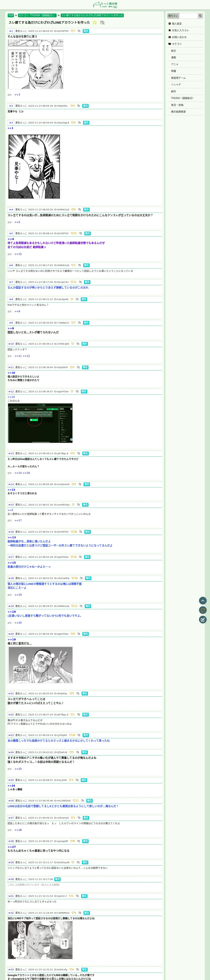Open 個人設定 gear item
210x980 pixels.
[185, 24]
